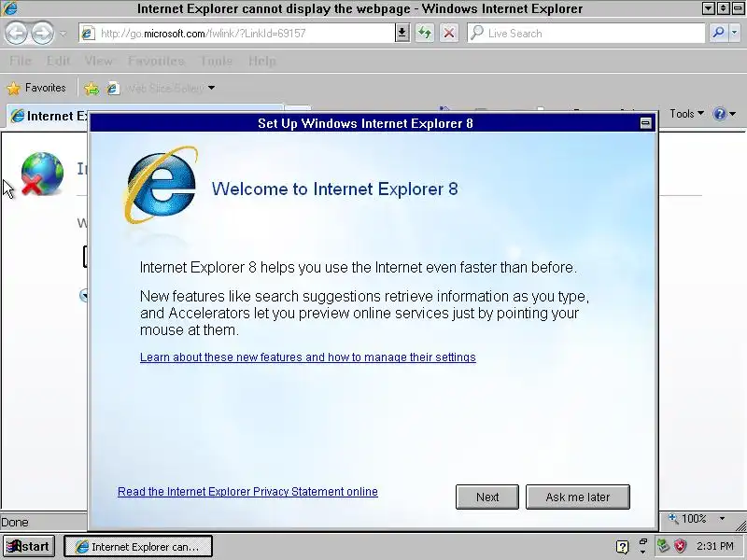Viewport: 747px width, 560px height.
Task: Click the Welcome to Internet Explorer 8 heading
Action: (x=335, y=189)
